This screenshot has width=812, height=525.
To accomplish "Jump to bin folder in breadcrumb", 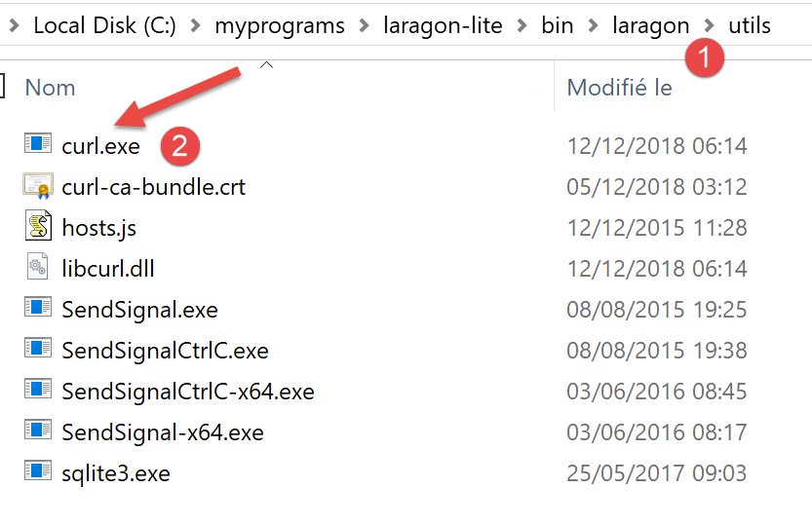I will click(x=558, y=25).
